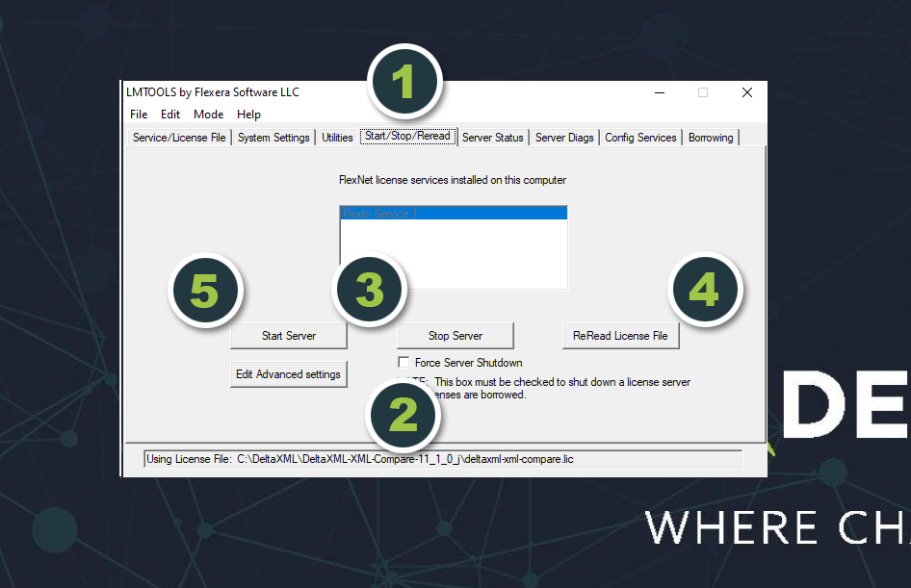Click the numbered callout circle 1
Screen dimensions: 911x588
pos(403,82)
